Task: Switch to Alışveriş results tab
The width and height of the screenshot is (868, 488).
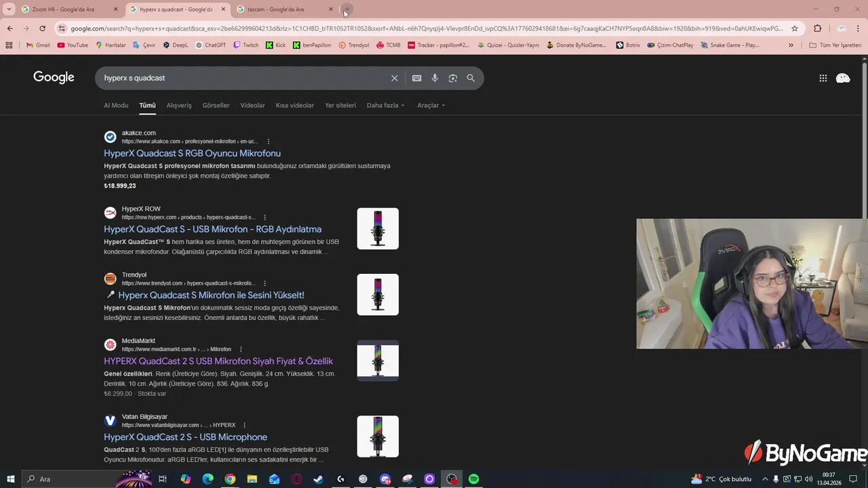Action: (x=179, y=106)
